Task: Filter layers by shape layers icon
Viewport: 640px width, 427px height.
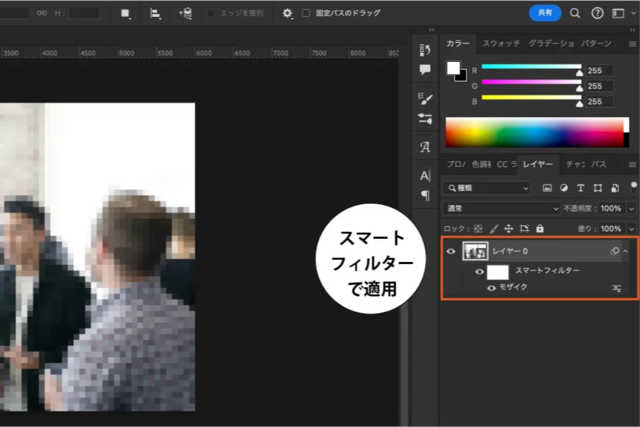Action: click(598, 188)
